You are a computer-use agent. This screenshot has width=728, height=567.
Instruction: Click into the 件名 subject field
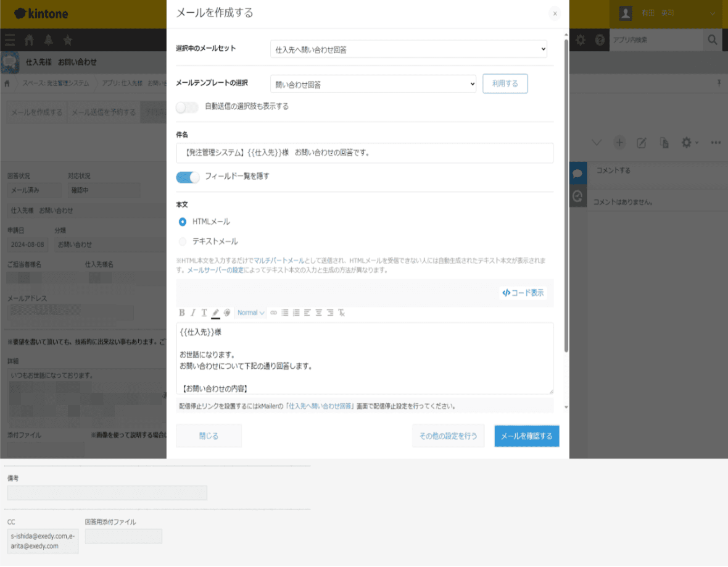pos(364,153)
